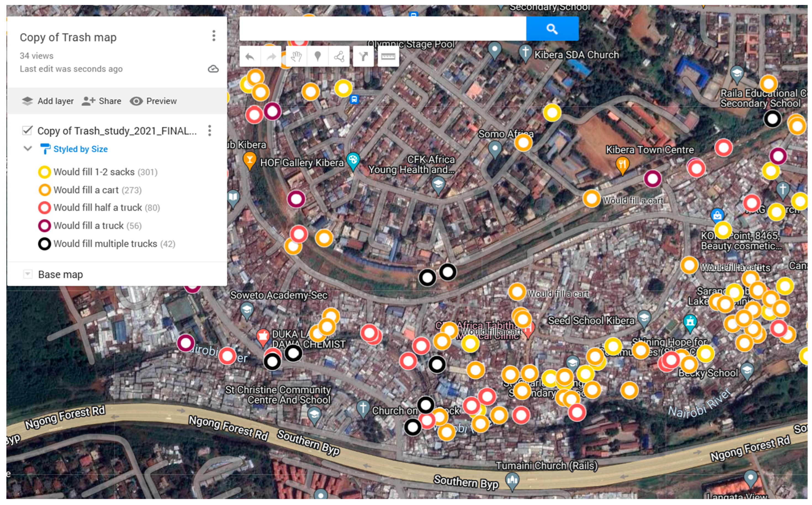Screen dimensions: 812x505
Task: Open the layer options three-dot menu
Action: click(210, 131)
